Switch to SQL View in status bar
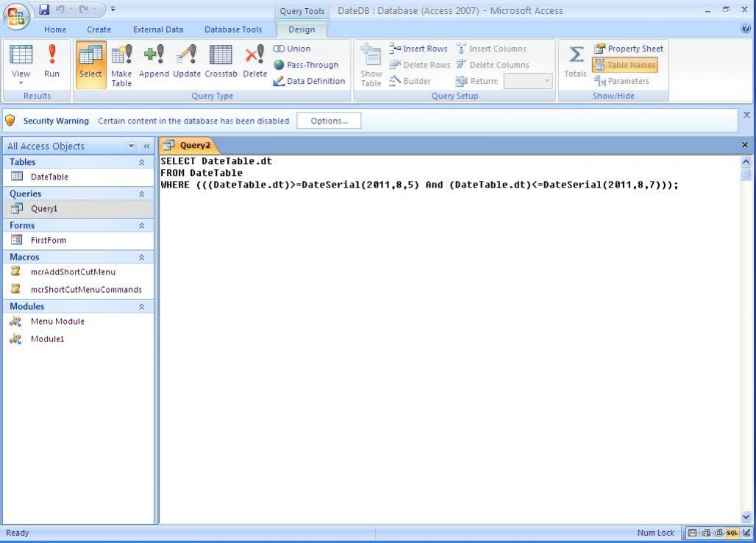756x543 pixels. click(732, 533)
